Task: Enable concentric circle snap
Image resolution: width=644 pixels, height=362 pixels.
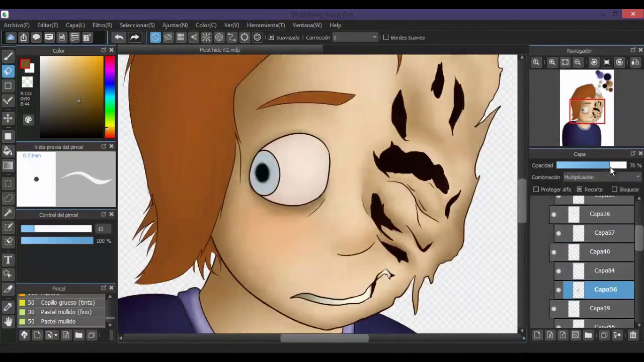Action: 219,37
